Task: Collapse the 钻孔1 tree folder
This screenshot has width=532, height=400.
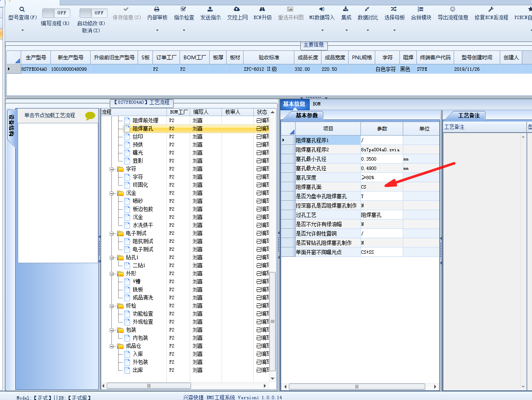Action: coord(112,258)
